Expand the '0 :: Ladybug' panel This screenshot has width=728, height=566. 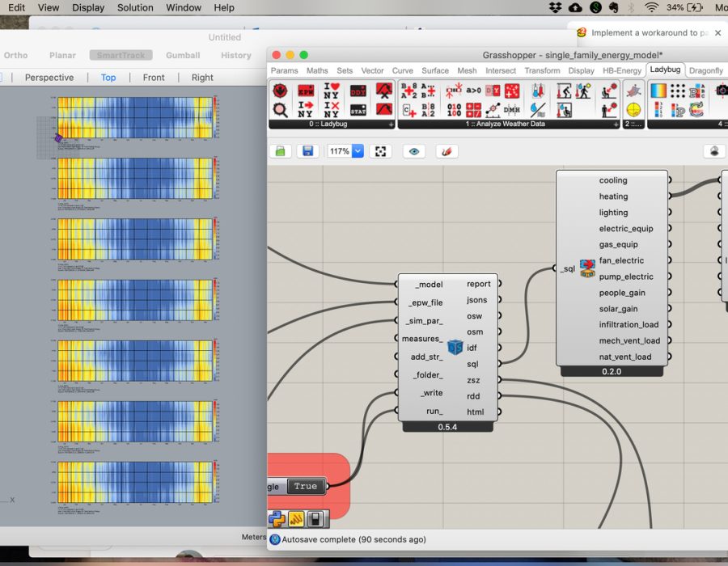point(391,125)
